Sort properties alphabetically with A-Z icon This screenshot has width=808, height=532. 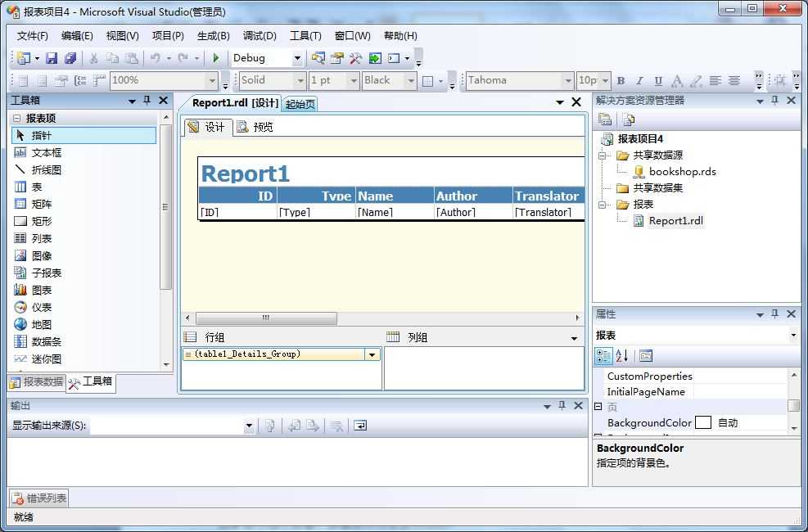click(622, 355)
